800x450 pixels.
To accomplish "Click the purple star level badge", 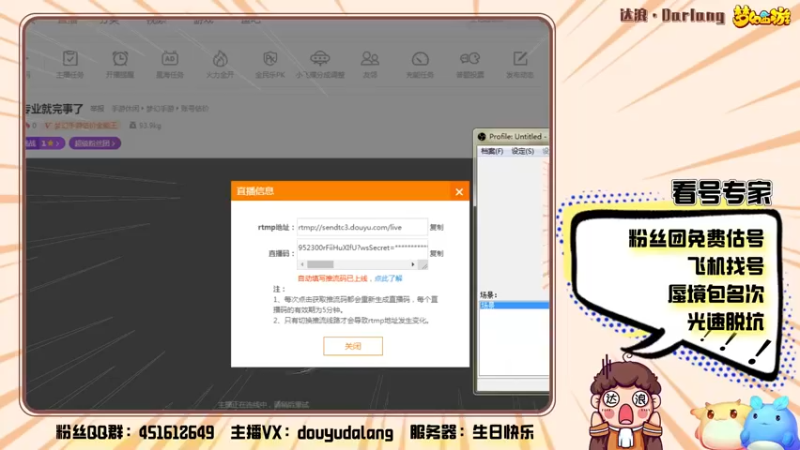I will [x=45, y=143].
